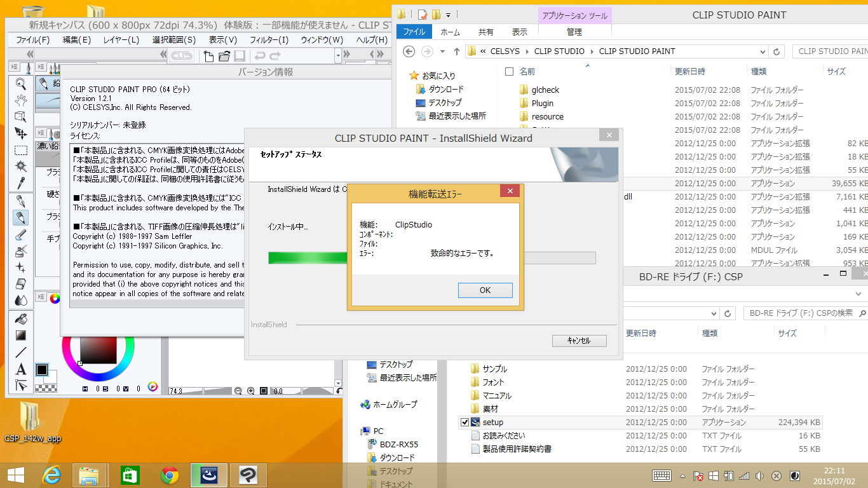The image size is (868, 488).
Task: Click the New canvas icon in command bar
Action: pos(208,57)
